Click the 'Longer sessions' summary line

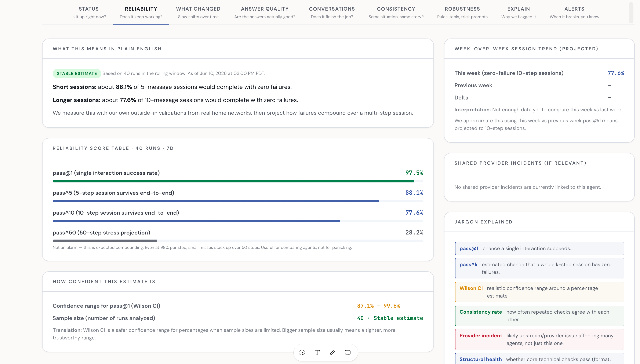point(175,100)
